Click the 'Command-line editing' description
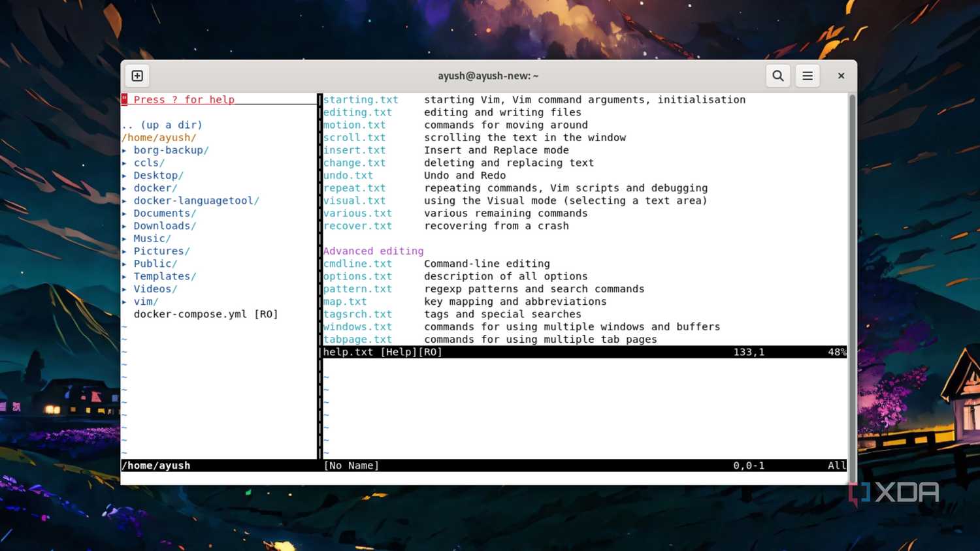This screenshot has height=551, width=980. tap(487, 264)
